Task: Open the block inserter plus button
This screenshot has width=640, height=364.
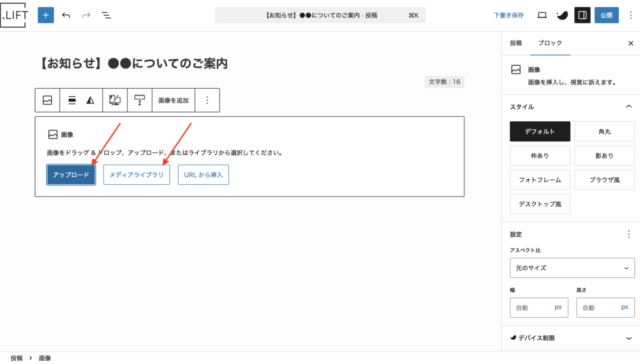Action: 46,15
